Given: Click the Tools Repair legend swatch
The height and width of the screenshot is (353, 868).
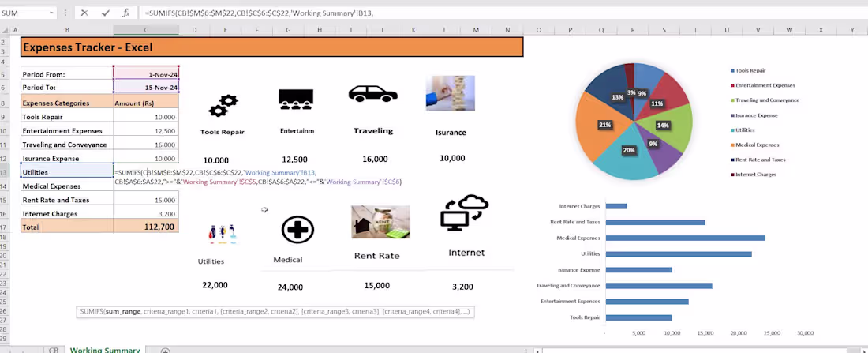Looking at the screenshot, I should pyautogui.click(x=733, y=71).
